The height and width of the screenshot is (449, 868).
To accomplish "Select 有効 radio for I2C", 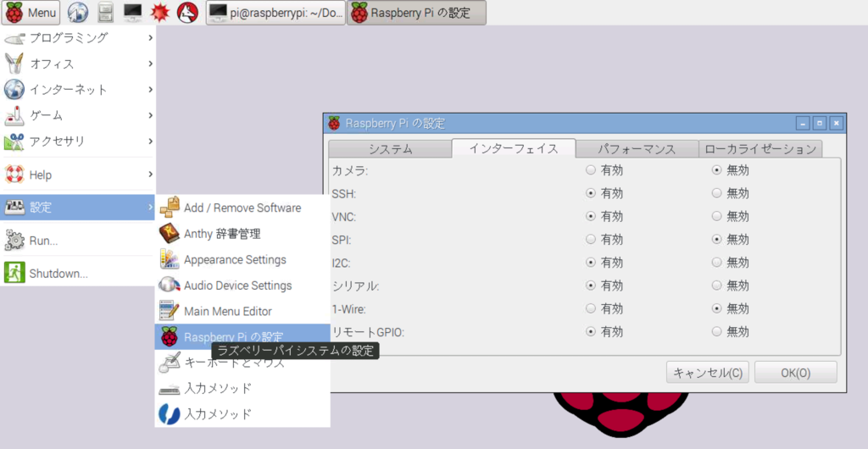I will click(x=591, y=262).
